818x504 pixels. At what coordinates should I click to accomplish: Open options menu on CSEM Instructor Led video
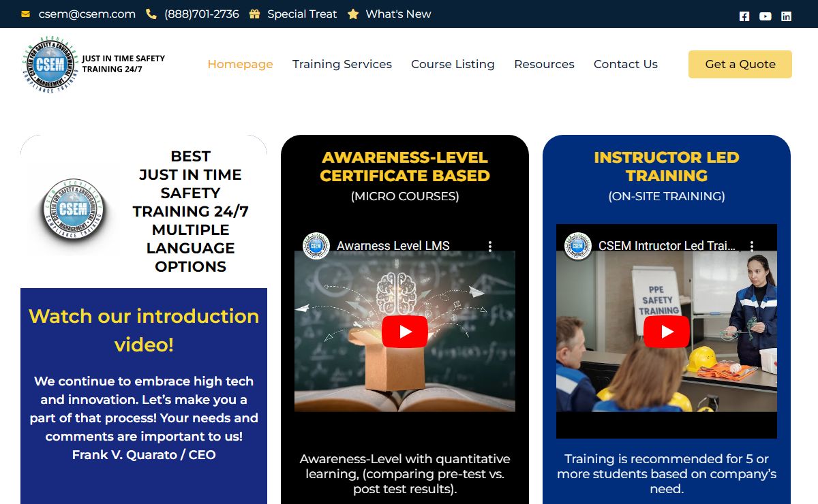coord(751,246)
